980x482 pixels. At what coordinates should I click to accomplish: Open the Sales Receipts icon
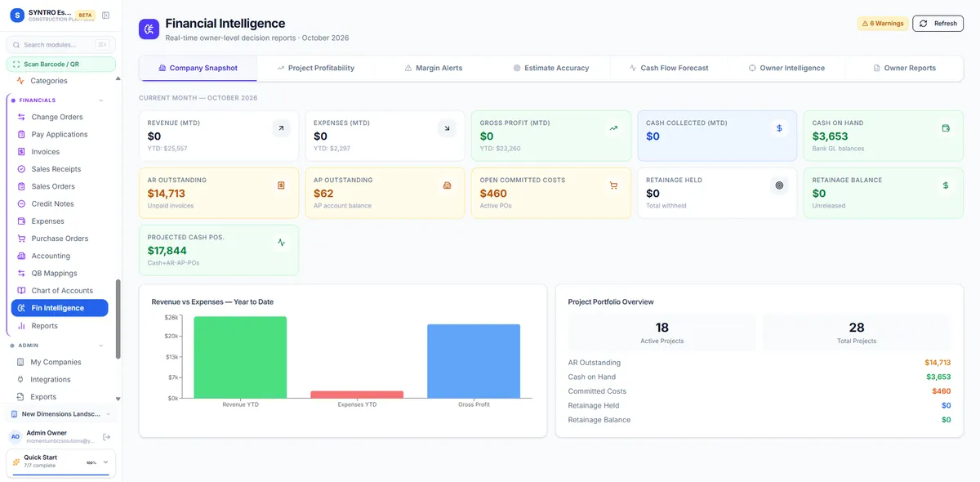pyautogui.click(x=22, y=169)
